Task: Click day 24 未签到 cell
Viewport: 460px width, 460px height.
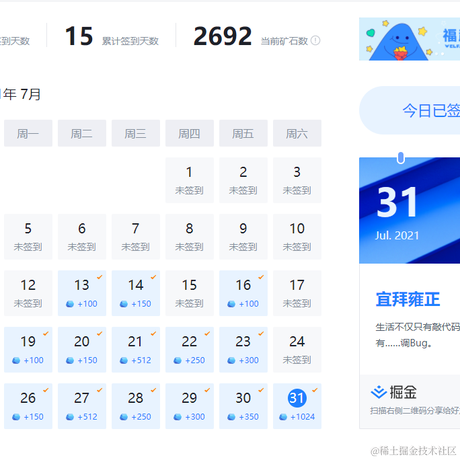Action: tap(297, 350)
